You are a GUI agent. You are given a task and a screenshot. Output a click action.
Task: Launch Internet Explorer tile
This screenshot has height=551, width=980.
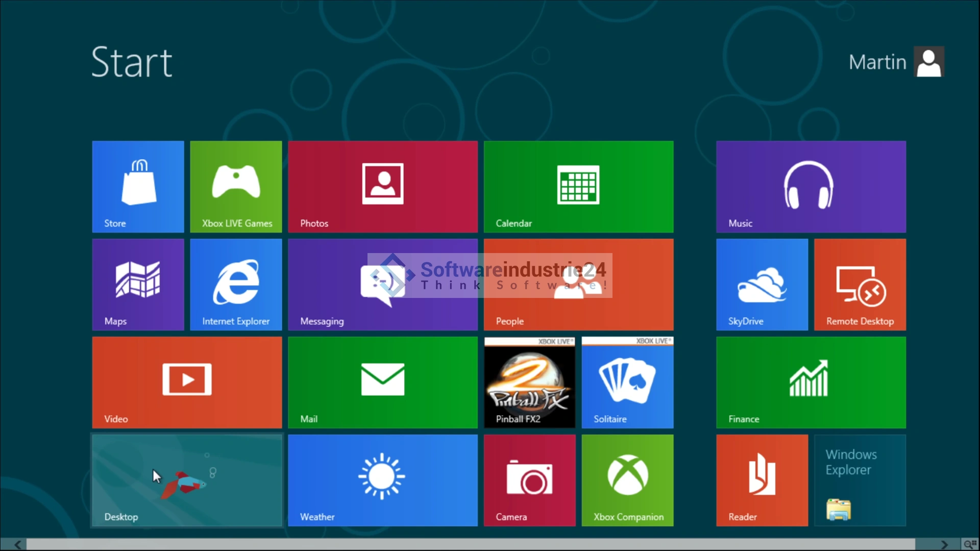click(x=236, y=285)
